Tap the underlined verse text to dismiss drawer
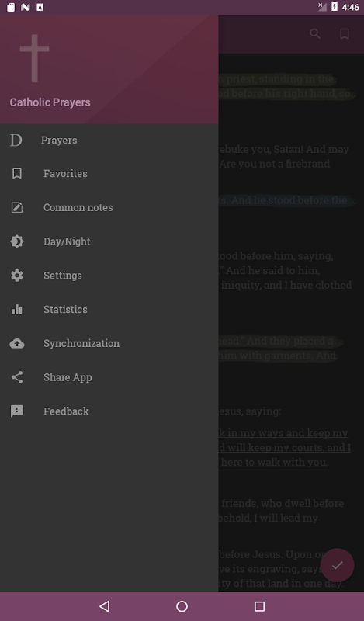Viewport: 364px width, 621px height. tap(284, 448)
